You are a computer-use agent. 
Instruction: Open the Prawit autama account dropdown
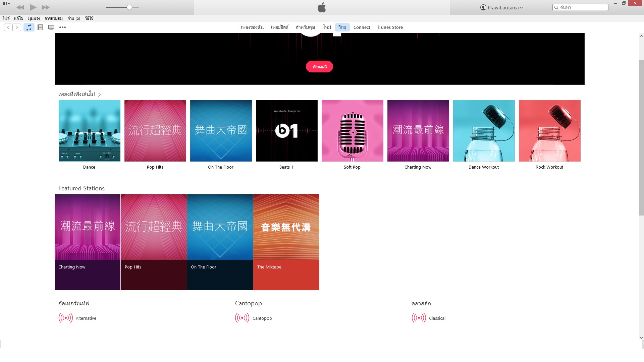click(x=501, y=7)
